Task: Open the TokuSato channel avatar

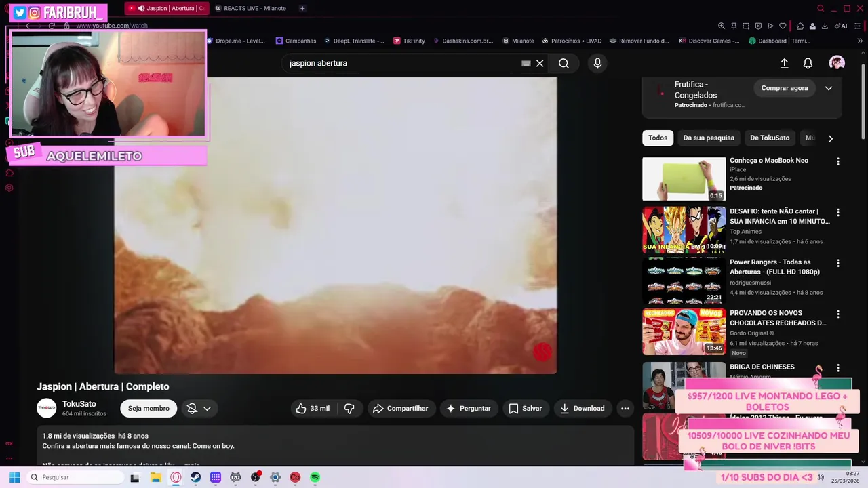Action: pos(46,408)
